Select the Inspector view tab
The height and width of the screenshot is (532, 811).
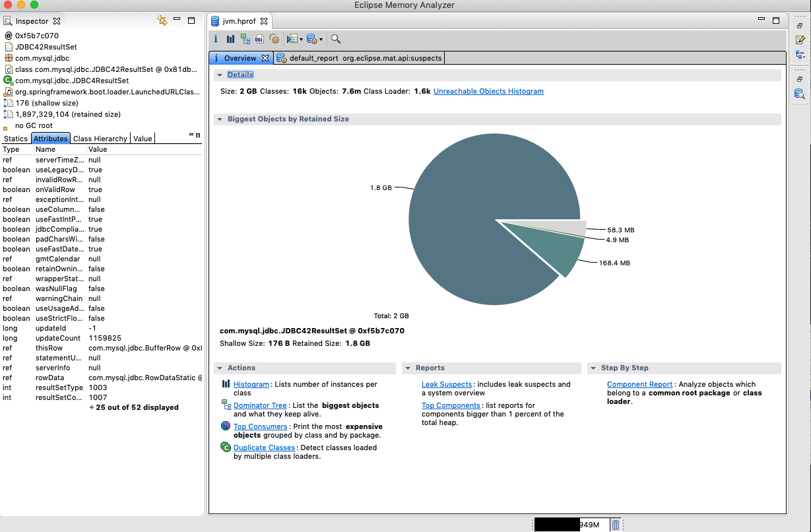(x=32, y=21)
